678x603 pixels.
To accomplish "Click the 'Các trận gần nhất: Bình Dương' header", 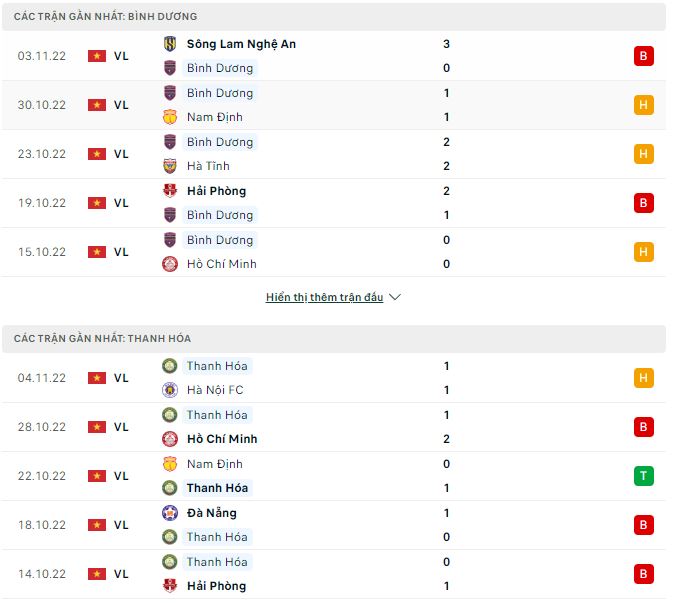I will (106, 17).
